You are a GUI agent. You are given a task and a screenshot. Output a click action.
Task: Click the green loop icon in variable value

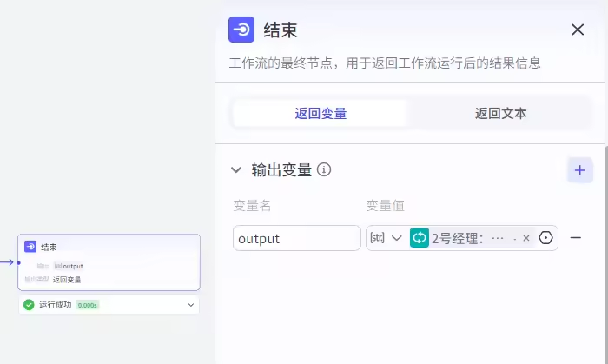pyautogui.click(x=420, y=238)
